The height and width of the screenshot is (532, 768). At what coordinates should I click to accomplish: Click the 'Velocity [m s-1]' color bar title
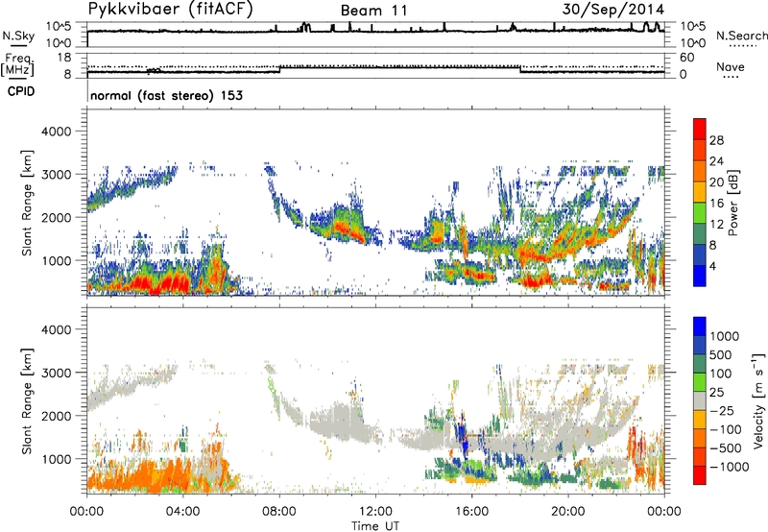(758, 400)
